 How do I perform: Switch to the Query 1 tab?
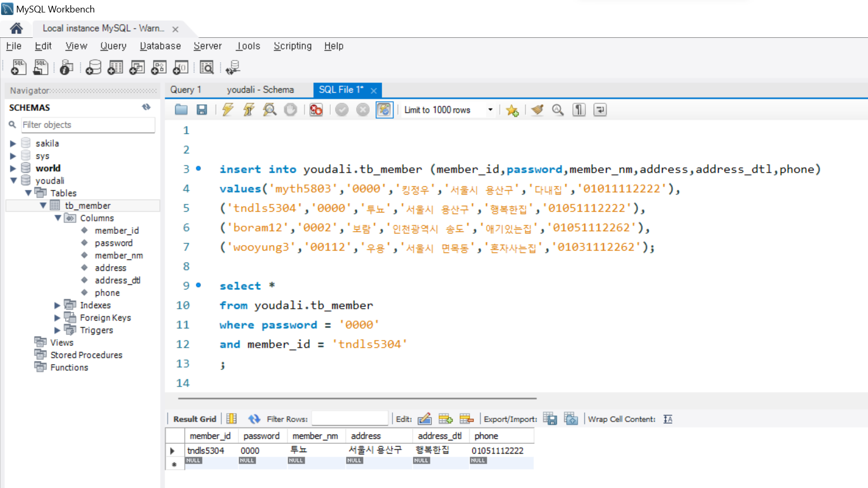click(186, 90)
